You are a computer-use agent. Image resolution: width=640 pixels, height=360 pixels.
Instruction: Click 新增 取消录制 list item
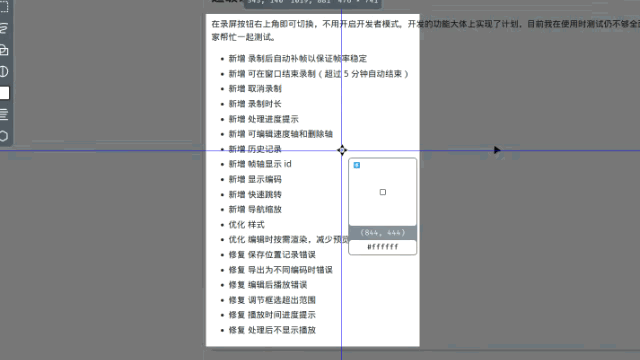(x=255, y=89)
